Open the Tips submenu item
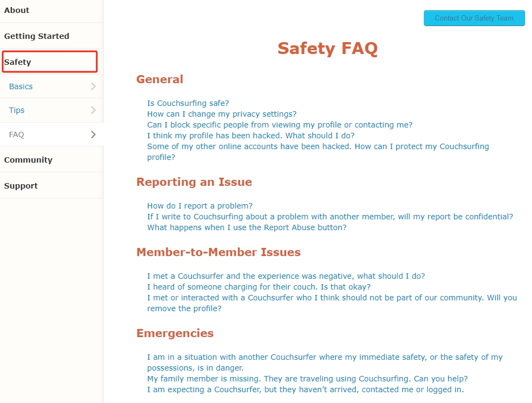Image resolution: width=532 pixels, height=403 pixels. pos(17,110)
